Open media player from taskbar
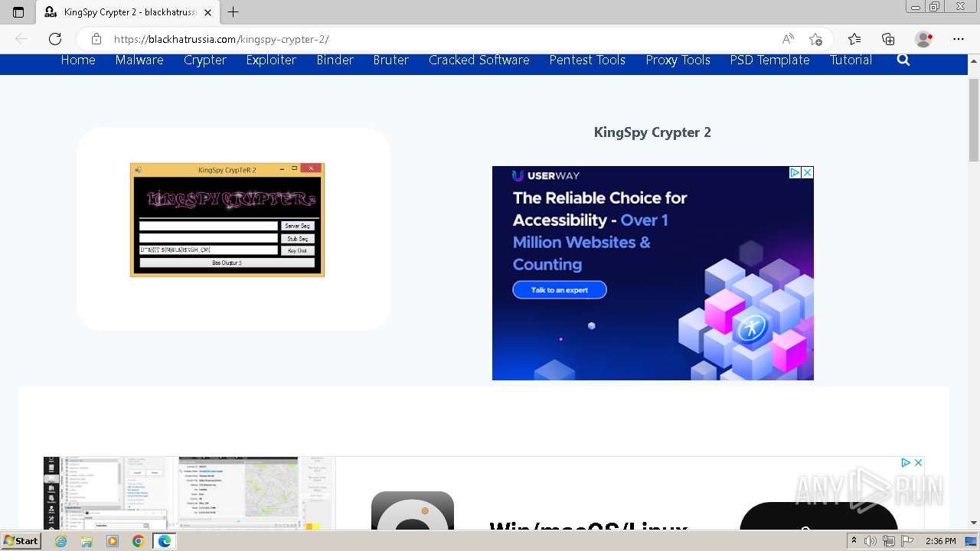Viewport: 980px width, 551px height. pyautogui.click(x=113, y=541)
